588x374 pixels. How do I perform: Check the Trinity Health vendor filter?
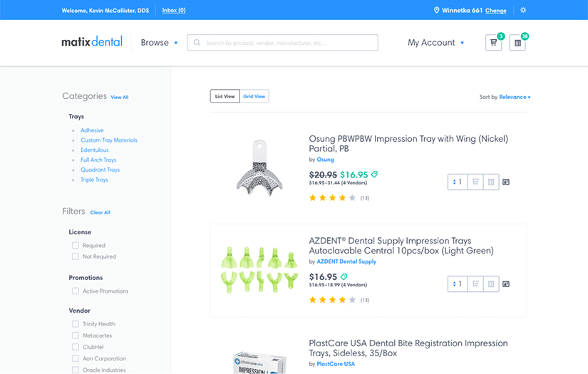point(76,324)
